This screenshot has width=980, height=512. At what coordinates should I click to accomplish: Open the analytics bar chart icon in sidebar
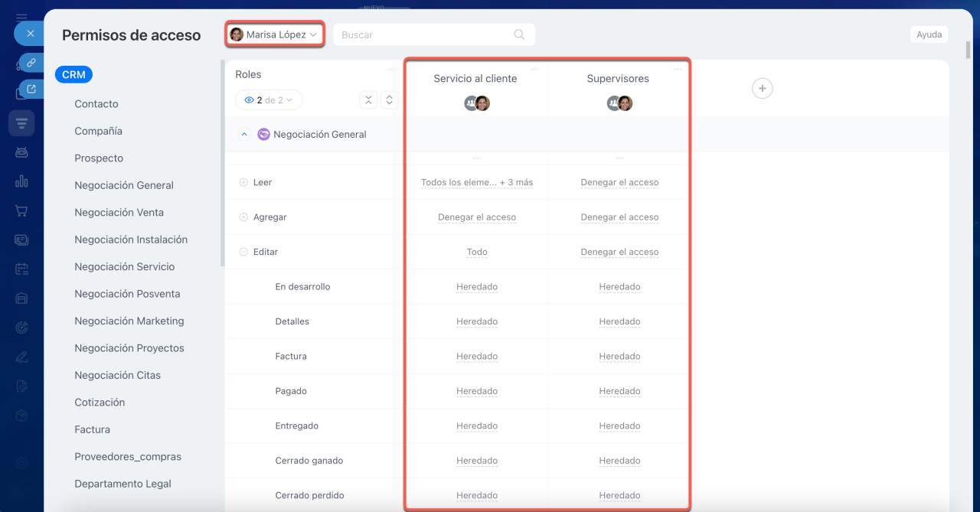point(21,181)
